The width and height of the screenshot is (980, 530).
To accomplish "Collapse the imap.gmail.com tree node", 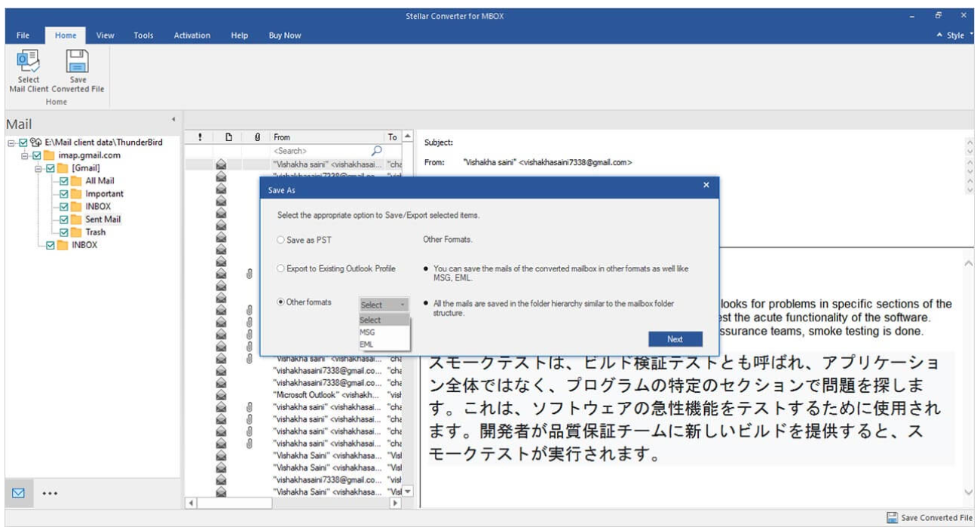I will pyautogui.click(x=25, y=155).
